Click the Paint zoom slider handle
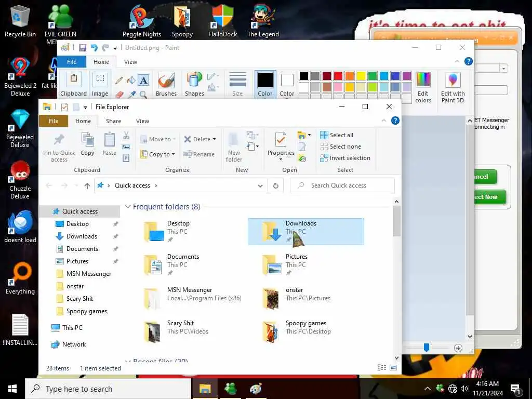This screenshot has height=399, width=532. (427, 348)
